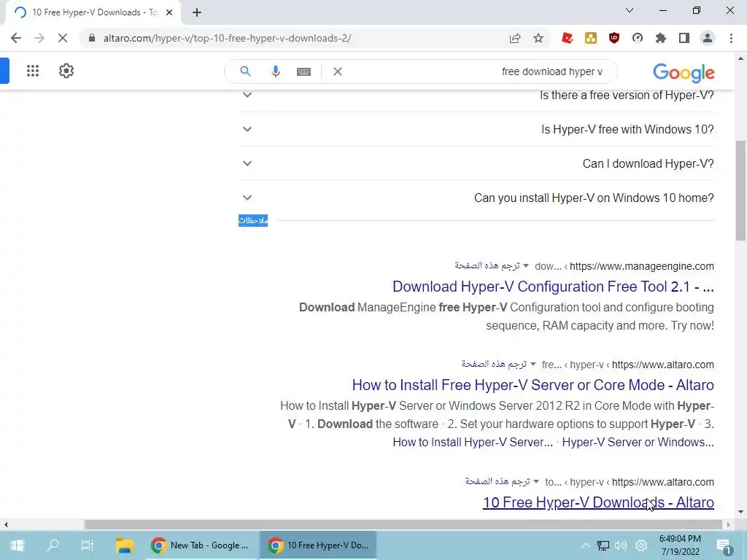Open the yellow extension icon
Viewport: 747px width, 560px height.
pos(591,38)
